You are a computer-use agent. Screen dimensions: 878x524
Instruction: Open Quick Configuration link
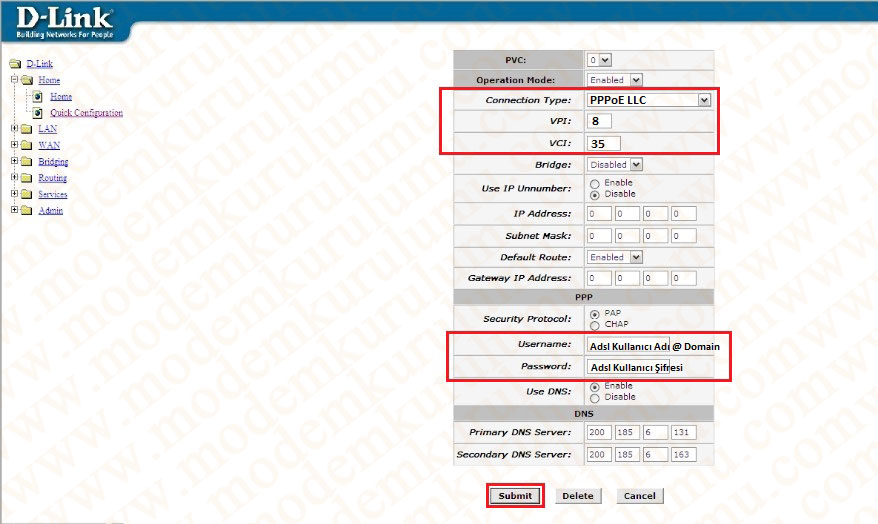pos(86,113)
